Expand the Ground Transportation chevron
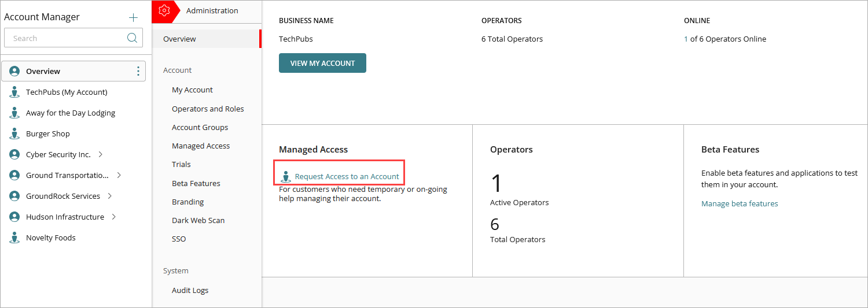Viewport: 868px width, 308px height. 119,175
